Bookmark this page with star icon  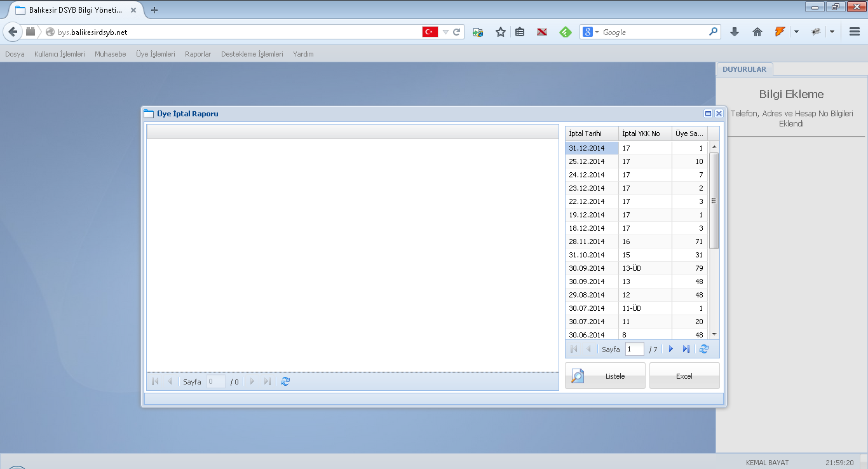[501, 32]
